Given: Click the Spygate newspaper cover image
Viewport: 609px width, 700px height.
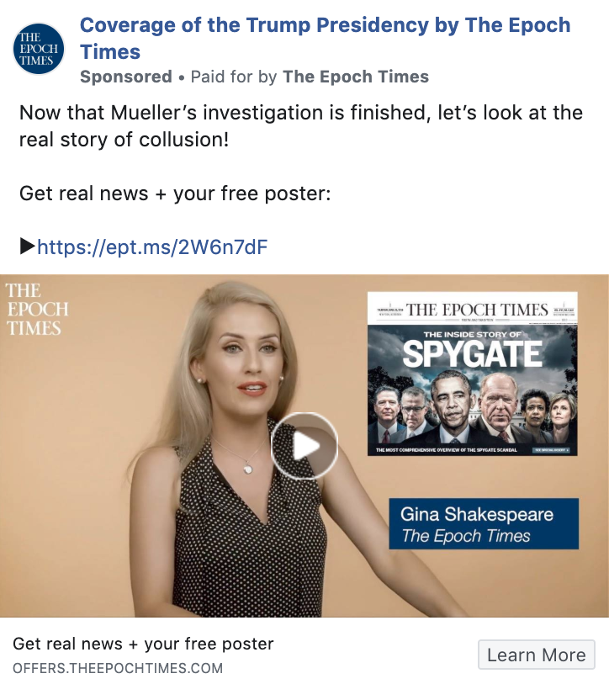Looking at the screenshot, I should tap(472, 387).
